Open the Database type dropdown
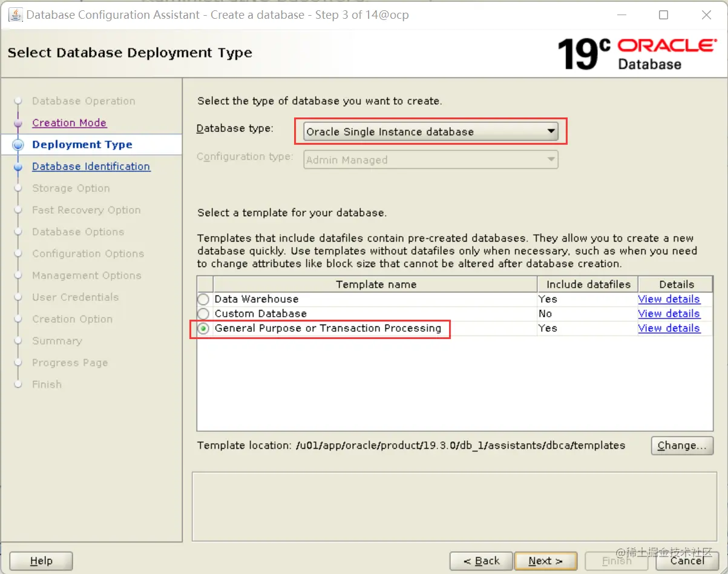The height and width of the screenshot is (574, 728). click(x=430, y=131)
